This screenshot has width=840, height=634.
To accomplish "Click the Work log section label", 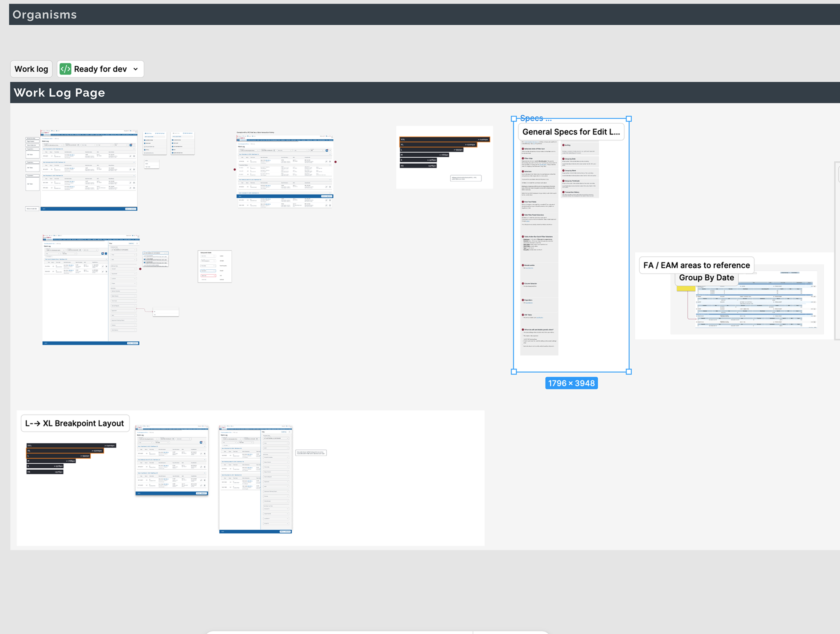I will (x=31, y=69).
